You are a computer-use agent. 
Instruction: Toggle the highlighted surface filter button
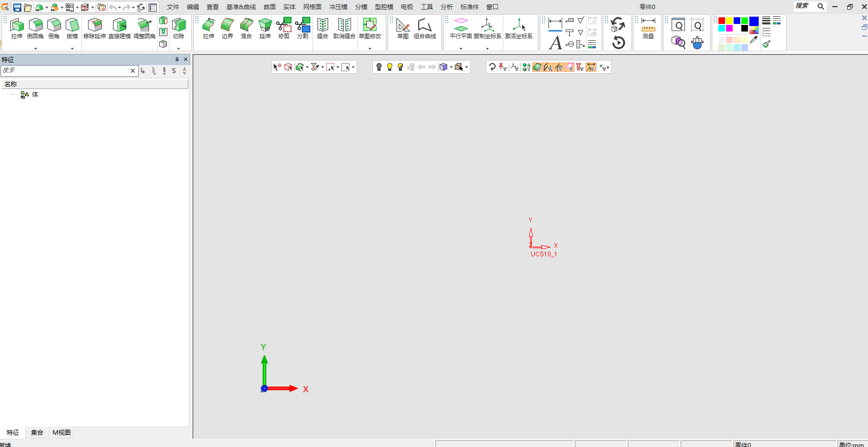(537, 67)
